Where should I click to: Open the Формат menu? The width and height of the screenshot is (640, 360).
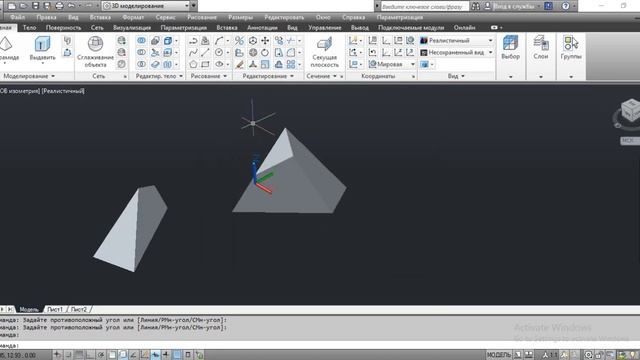tap(133, 17)
